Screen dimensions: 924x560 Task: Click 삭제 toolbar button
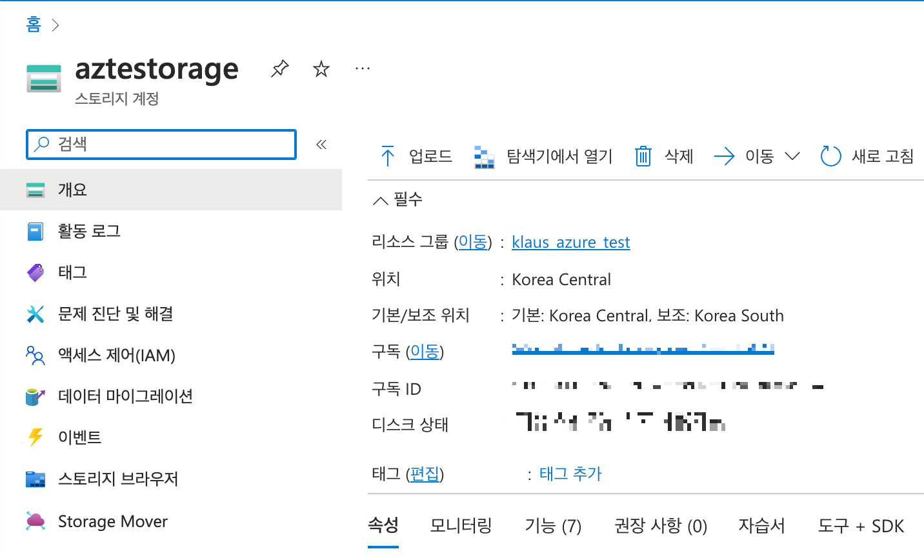tap(679, 156)
